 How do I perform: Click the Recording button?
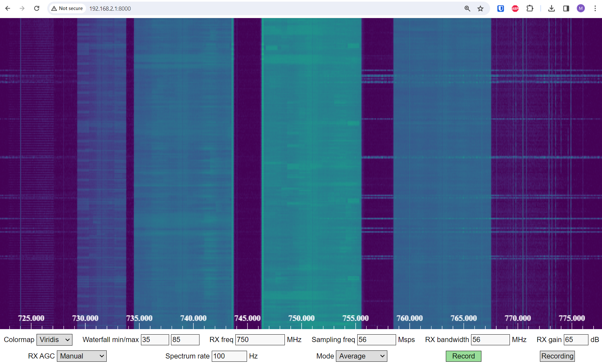pos(557,356)
